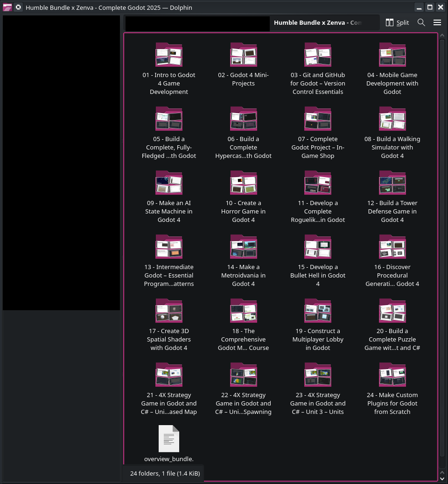
Task: Click the search magnifier icon in toolbar
Action: 421,22
